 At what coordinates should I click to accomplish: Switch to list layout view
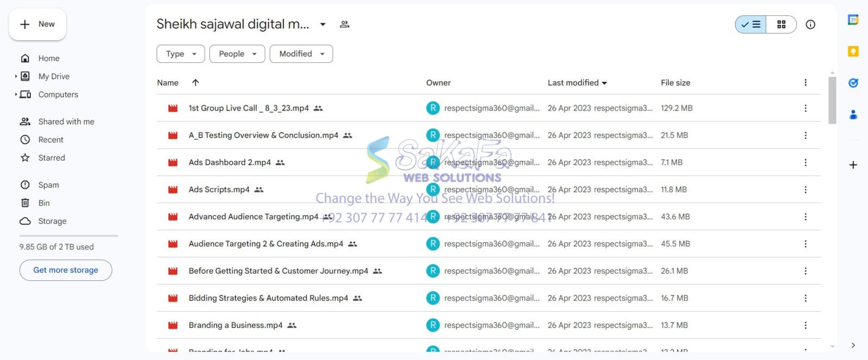pyautogui.click(x=751, y=24)
